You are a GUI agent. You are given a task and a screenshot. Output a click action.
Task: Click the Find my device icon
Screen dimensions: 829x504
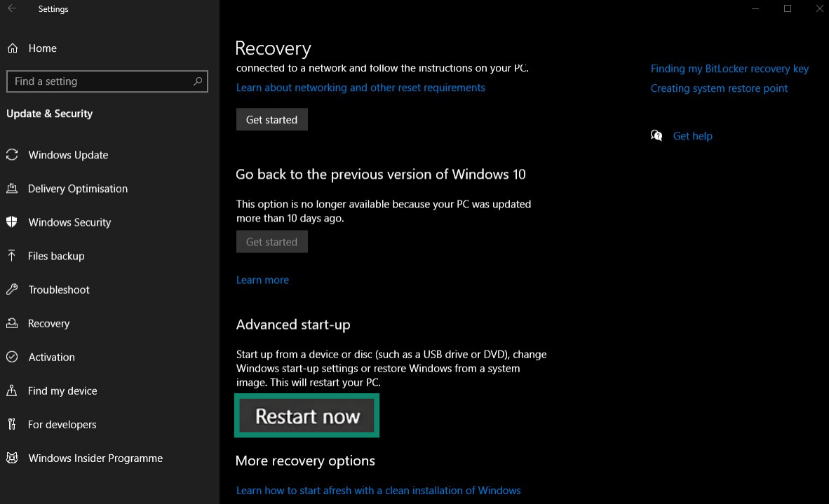coord(13,390)
